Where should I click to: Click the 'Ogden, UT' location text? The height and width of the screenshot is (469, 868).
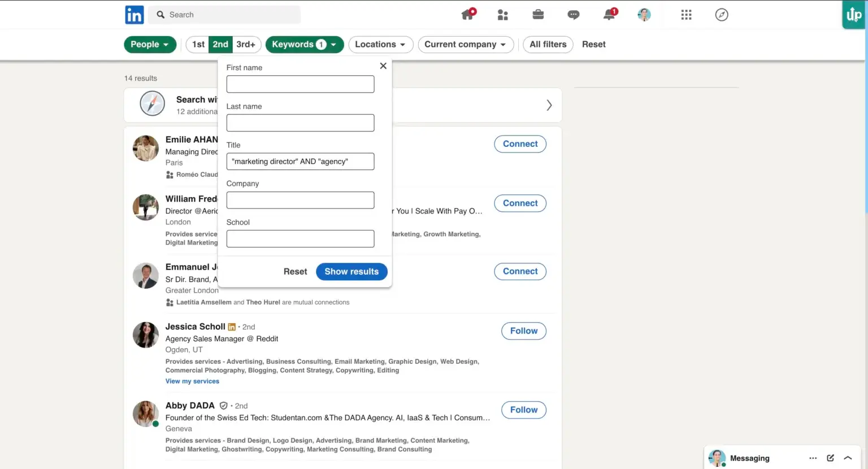click(184, 350)
